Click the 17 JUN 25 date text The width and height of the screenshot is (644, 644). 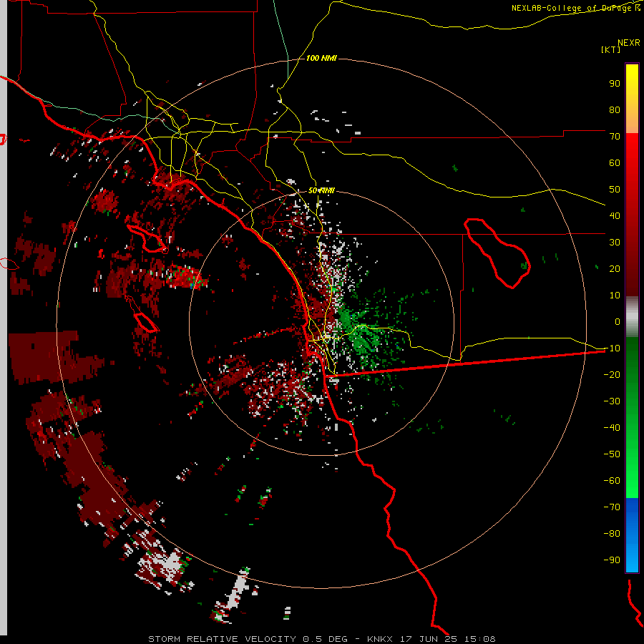point(429,639)
